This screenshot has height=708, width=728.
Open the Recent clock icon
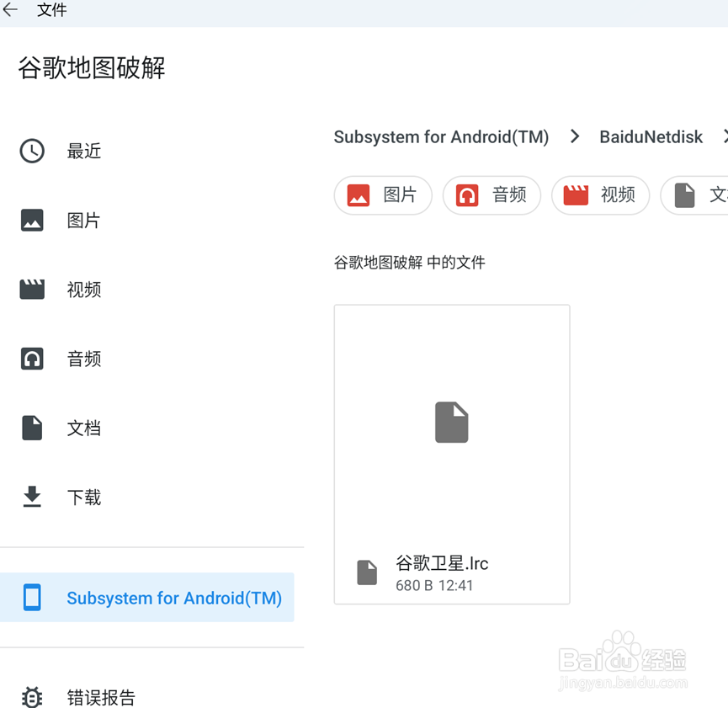pyautogui.click(x=32, y=151)
